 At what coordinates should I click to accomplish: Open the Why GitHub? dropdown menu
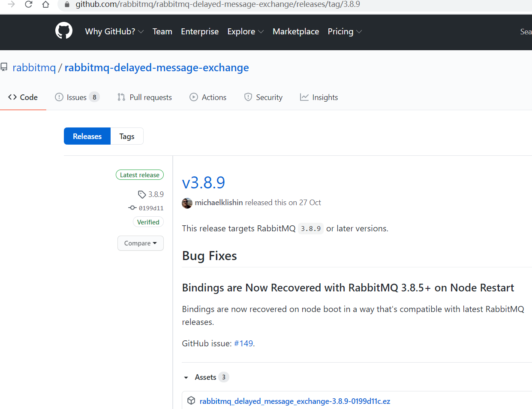(114, 32)
